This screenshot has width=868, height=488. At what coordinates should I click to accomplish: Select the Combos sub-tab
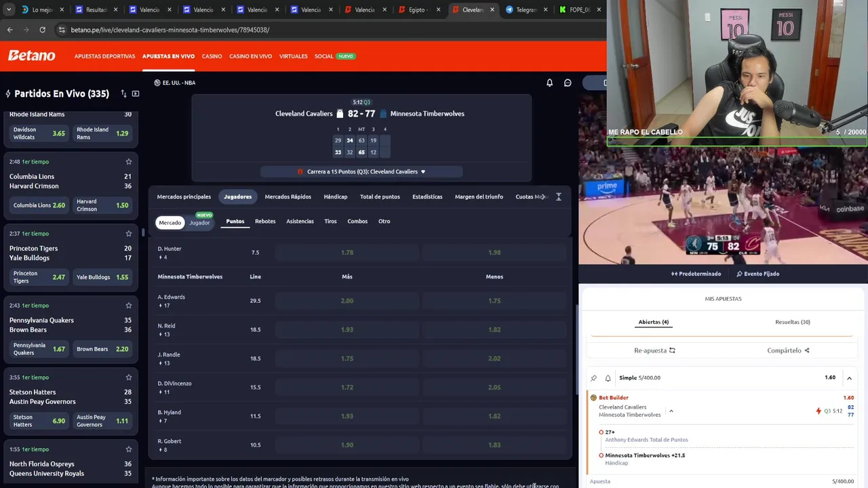357,221
